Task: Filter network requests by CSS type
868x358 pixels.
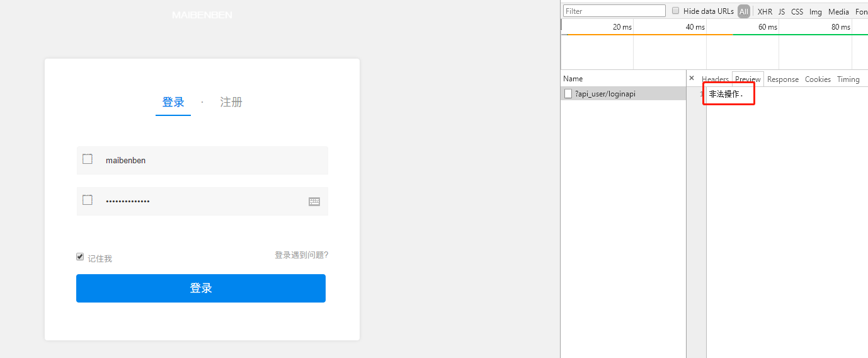Action: (x=797, y=11)
